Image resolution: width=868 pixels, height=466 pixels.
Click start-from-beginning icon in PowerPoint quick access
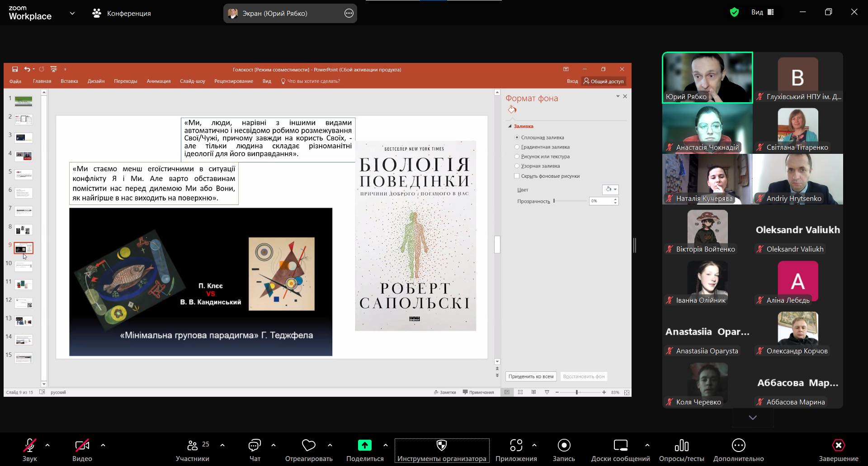coord(54,69)
